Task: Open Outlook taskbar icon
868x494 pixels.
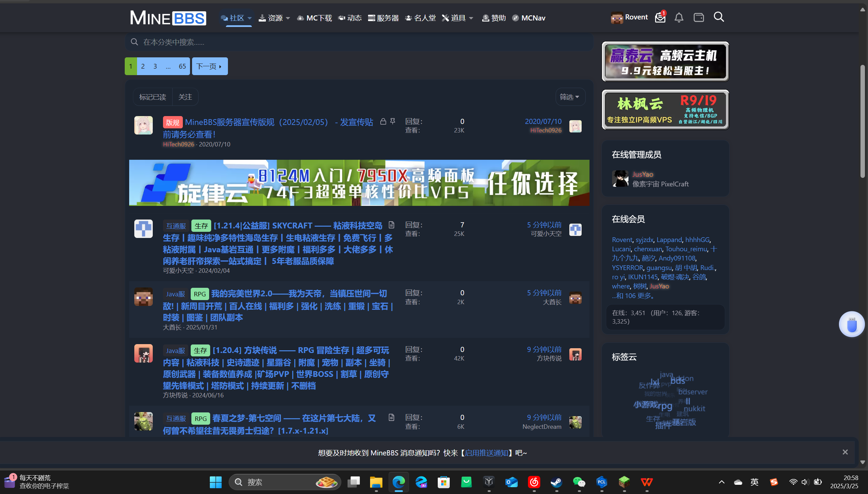Action: pyautogui.click(x=511, y=482)
